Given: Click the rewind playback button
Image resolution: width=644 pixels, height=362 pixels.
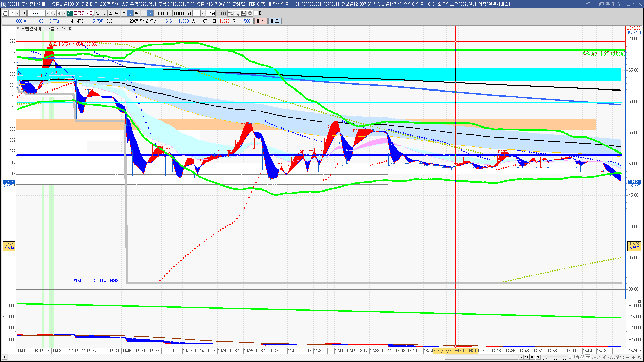Looking at the screenshot, I should [526, 357].
